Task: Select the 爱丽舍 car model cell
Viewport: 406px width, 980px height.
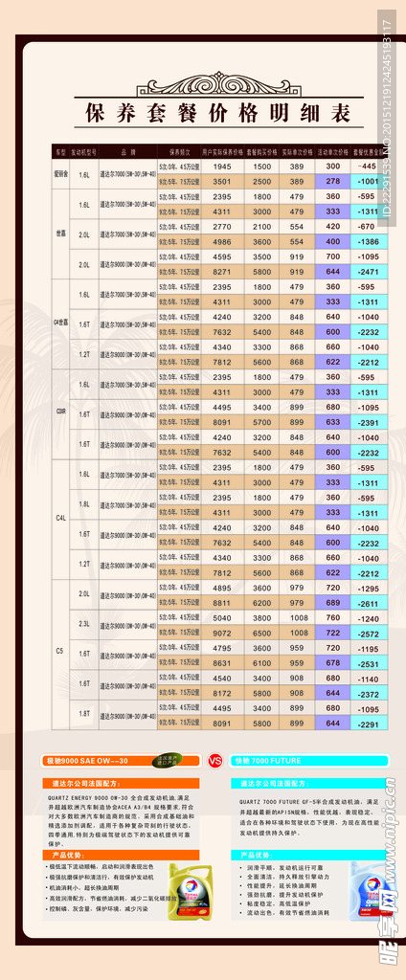Action: point(60,174)
